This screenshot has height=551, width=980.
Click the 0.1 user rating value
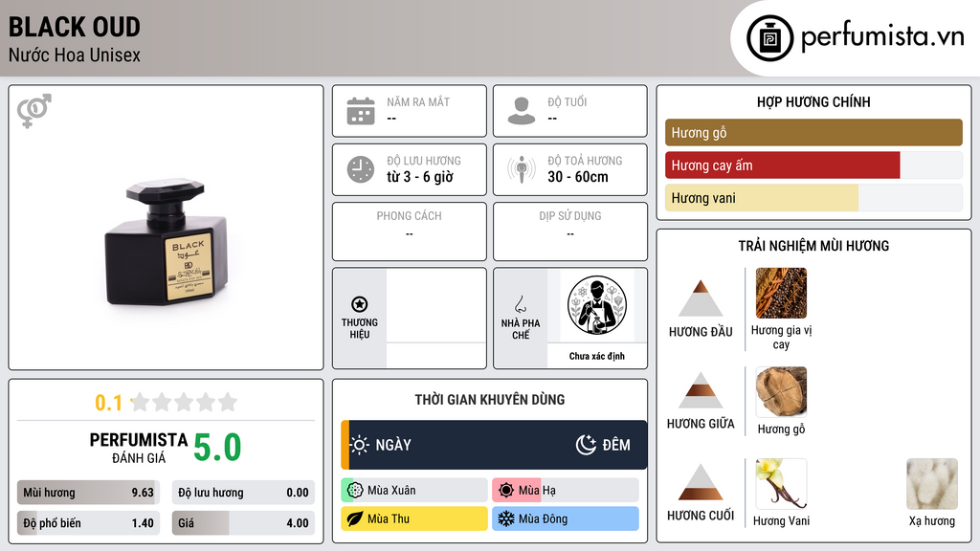(108, 403)
